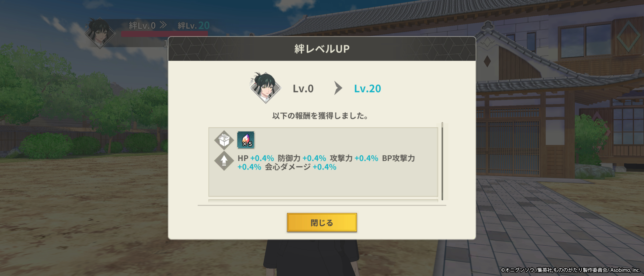Screen dimensions: 644x276
Task: Click the character portrait in the dialog
Action: coord(266,88)
